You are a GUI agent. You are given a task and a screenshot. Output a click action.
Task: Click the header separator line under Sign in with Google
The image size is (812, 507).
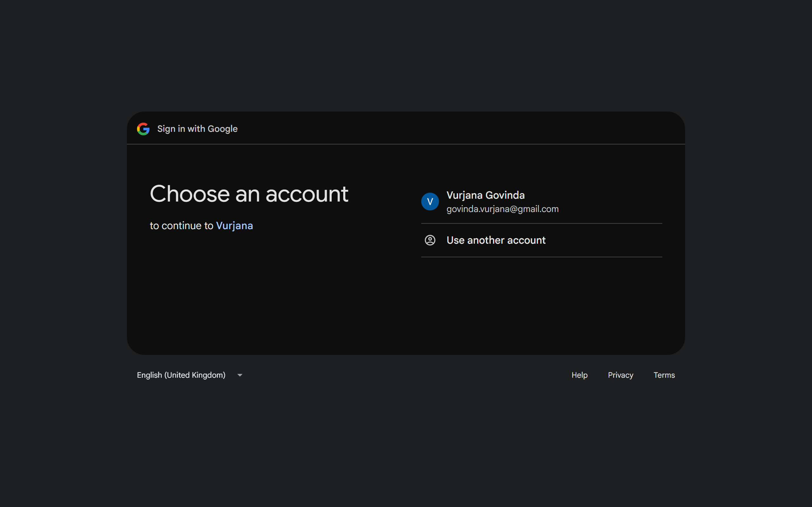coord(406,144)
